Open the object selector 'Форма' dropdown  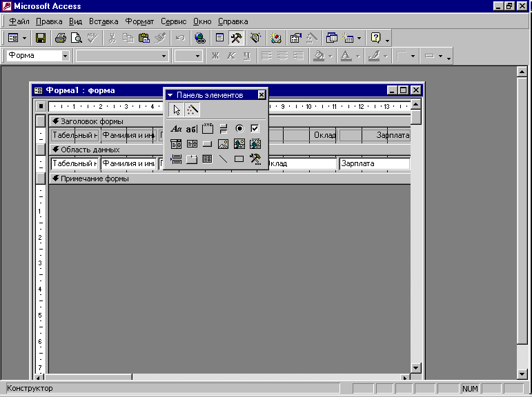click(65, 56)
